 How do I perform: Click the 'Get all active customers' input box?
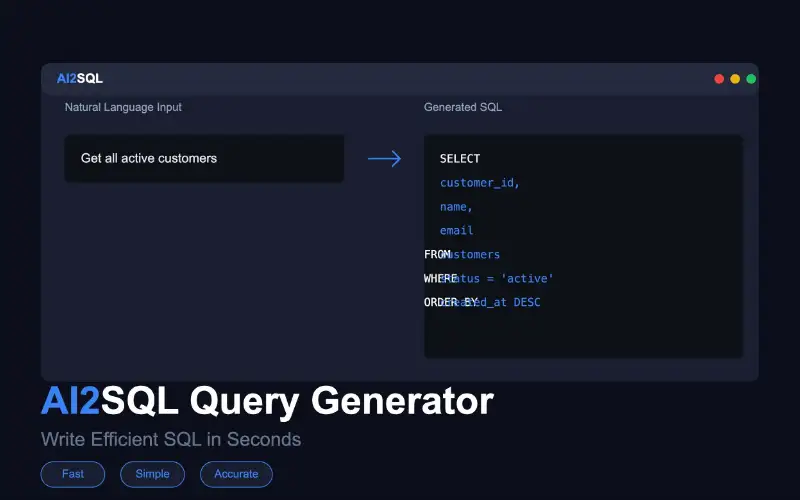tap(204, 158)
